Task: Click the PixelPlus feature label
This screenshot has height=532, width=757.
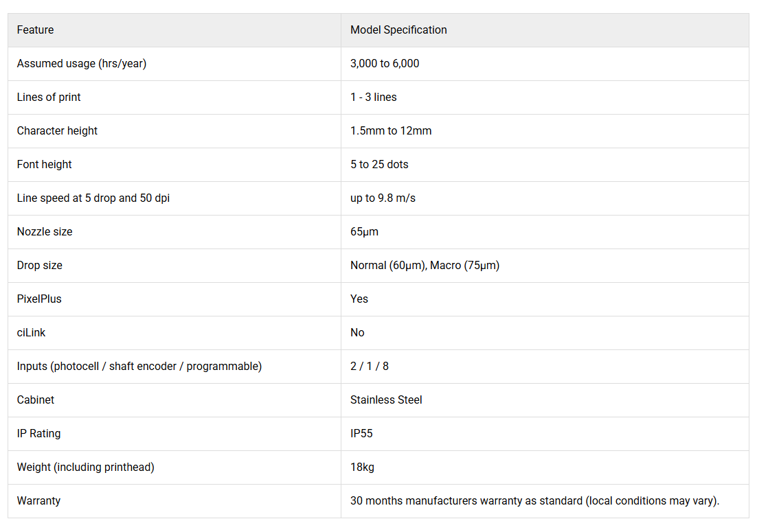Action: 39,299
